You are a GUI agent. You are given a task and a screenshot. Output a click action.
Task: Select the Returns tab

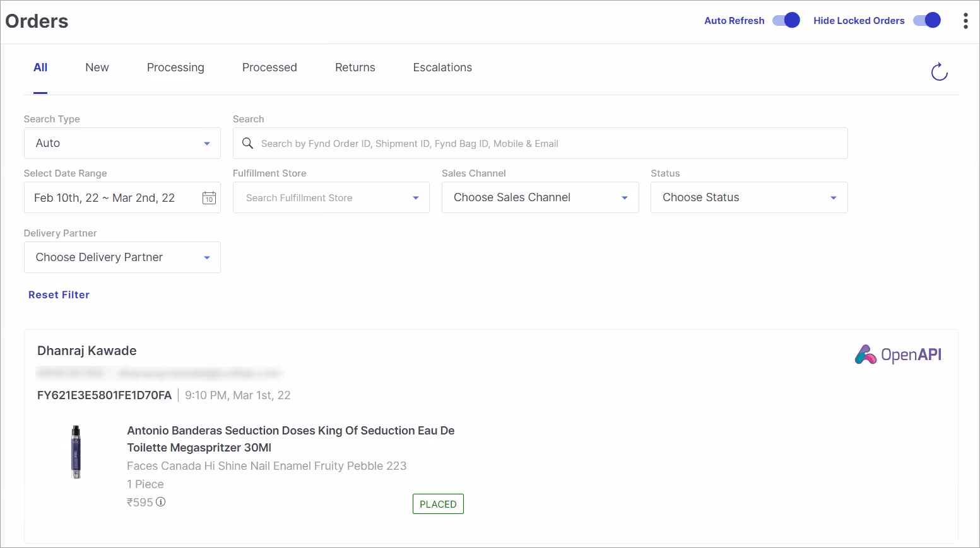pyautogui.click(x=355, y=67)
